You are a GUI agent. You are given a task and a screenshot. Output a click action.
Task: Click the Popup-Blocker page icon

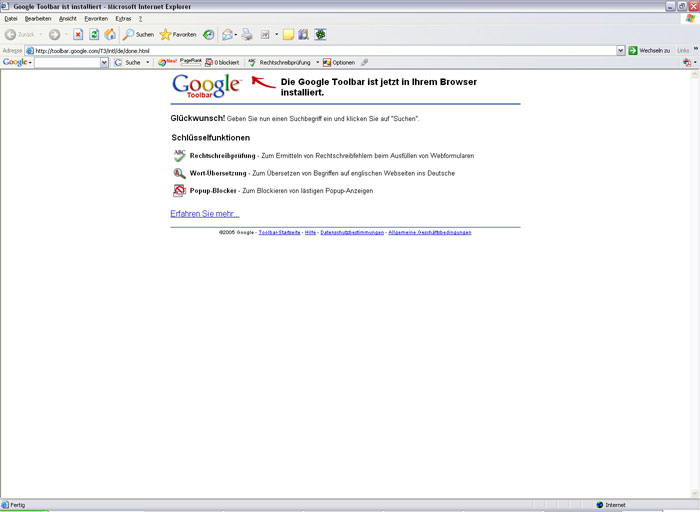[x=179, y=191]
